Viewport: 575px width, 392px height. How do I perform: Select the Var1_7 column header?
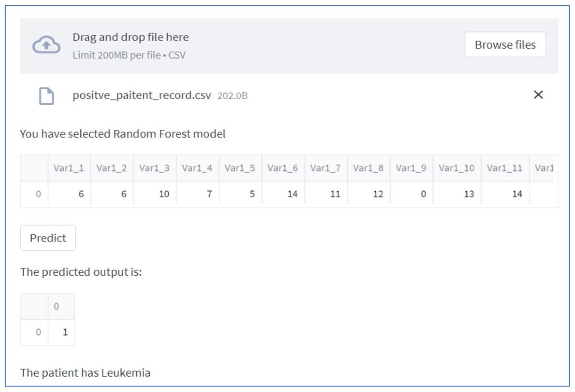[325, 168]
